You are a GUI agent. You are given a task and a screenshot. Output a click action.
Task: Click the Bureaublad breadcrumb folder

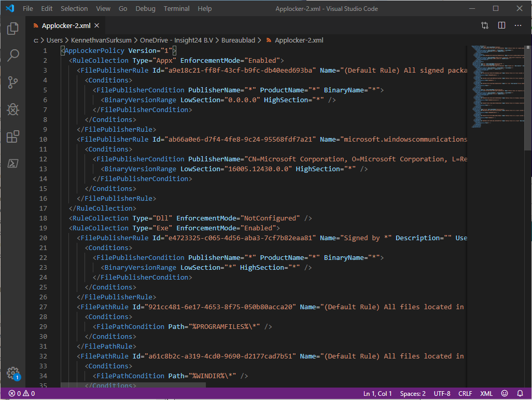pyautogui.click(x=238, y=40)
